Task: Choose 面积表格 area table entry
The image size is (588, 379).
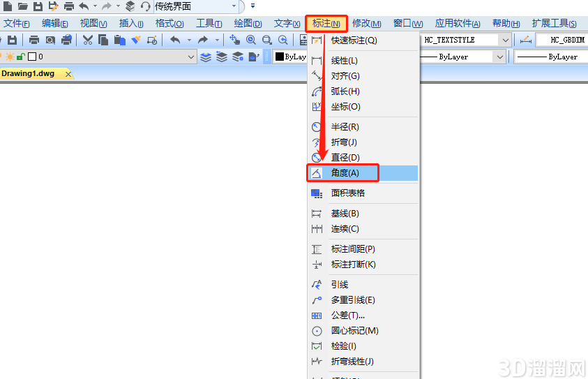Action: pyautogui.click(x=362, y=193)
